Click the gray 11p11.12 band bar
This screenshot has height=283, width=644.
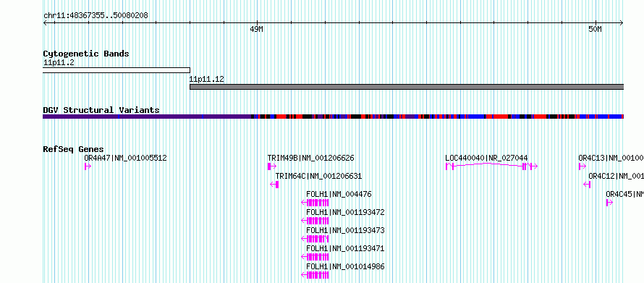point(407,87)
